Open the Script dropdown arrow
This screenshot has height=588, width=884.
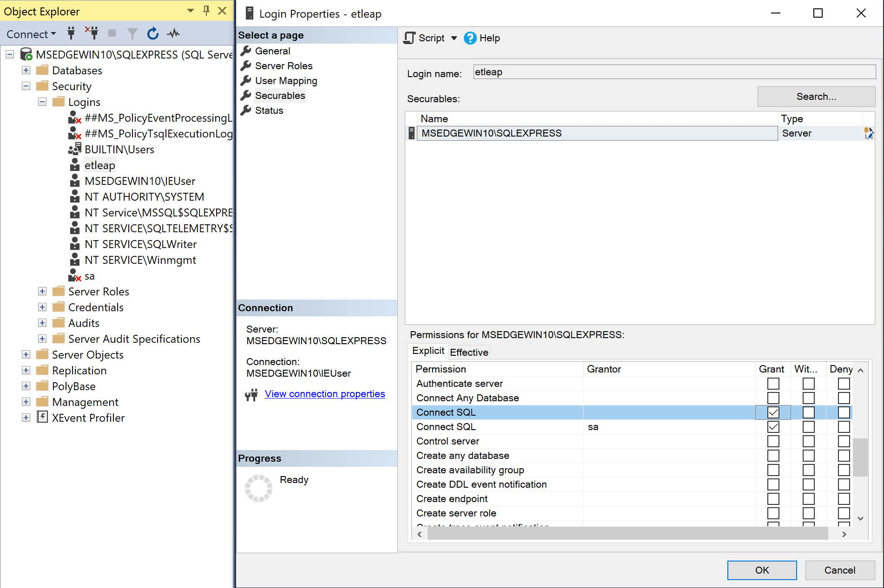click(453, 38)
